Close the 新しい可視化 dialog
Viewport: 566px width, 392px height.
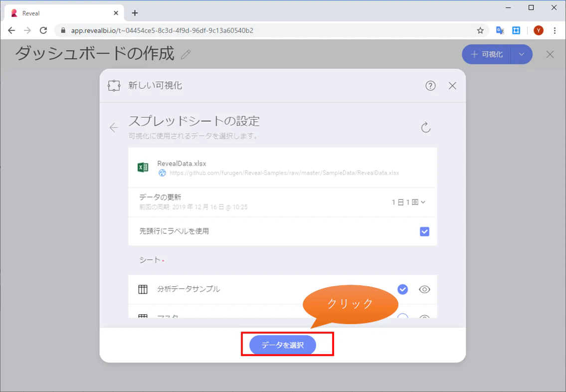point(452,86)
